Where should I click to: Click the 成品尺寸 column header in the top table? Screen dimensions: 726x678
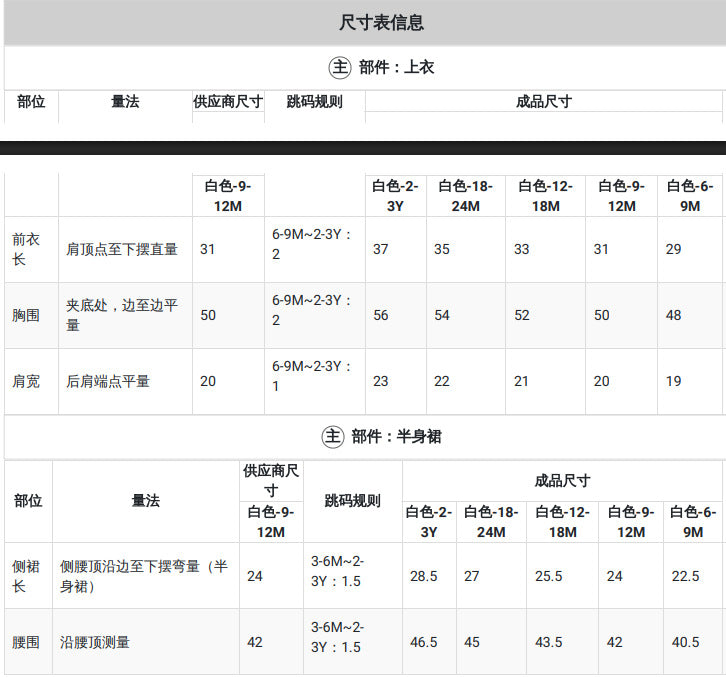pos(544,101)
